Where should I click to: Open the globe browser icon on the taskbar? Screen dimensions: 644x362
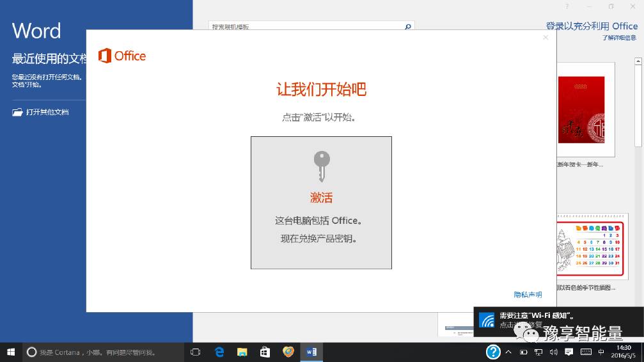288,352
